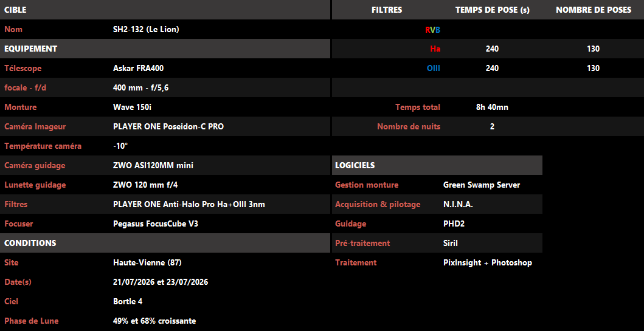The width and height of the screenshot is (644, 331).
Task: Select the Askar FRA400 telescope value
Action: 138,69
